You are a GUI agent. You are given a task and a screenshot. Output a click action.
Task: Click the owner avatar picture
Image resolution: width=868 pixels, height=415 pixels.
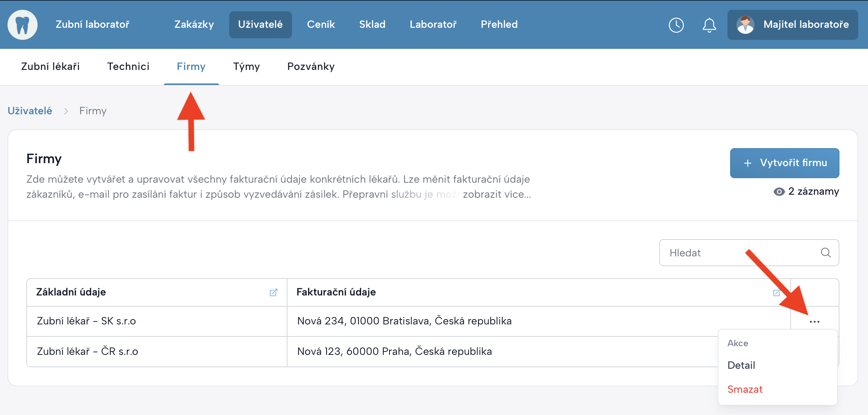(745, 25)
